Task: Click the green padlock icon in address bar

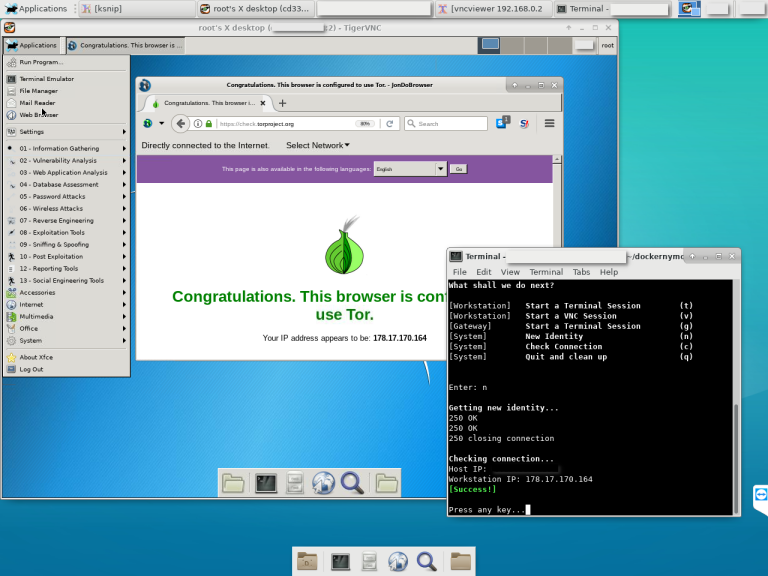Action: click(209, 124)
